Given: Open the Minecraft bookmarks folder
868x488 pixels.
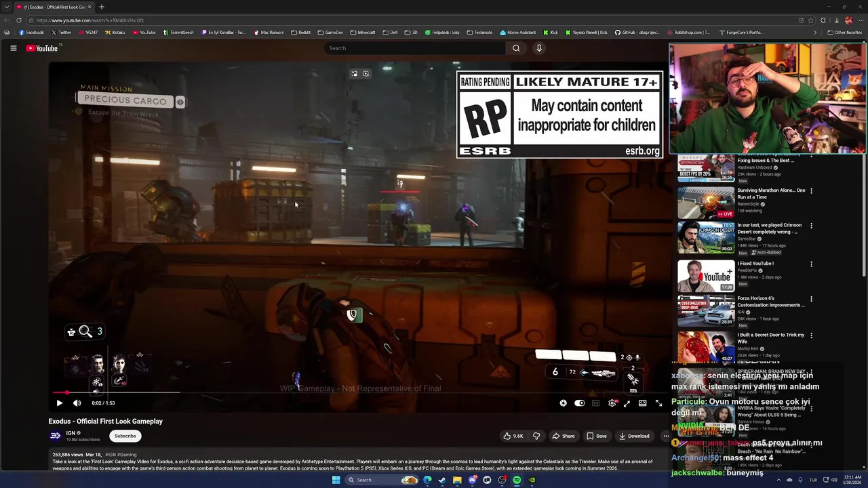Looking at the screenshot, I should [362, 33].
